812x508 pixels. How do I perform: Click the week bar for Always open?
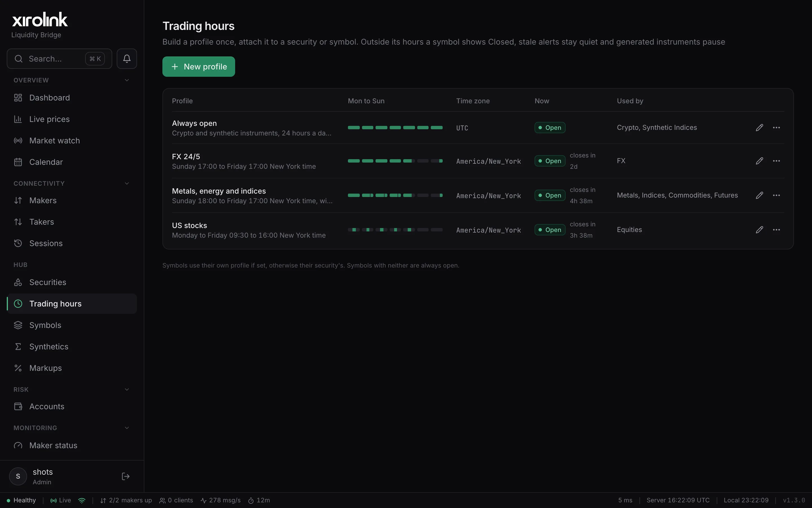[395, 128]
